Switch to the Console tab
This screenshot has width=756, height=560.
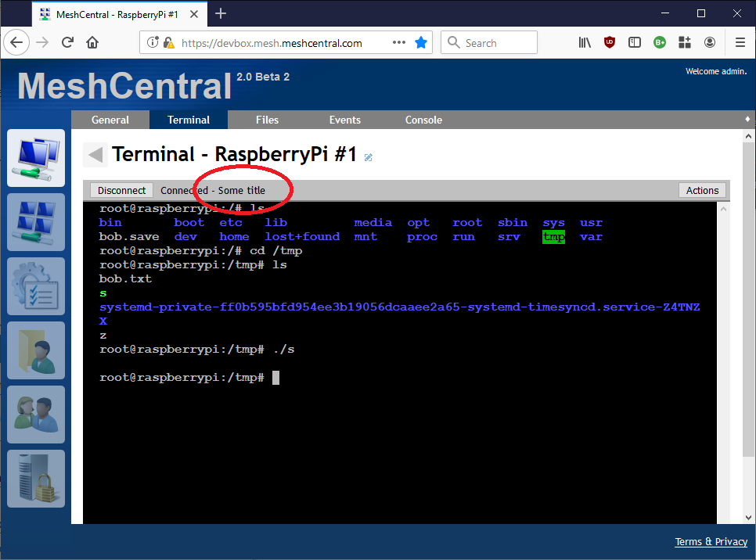[423, 120]
